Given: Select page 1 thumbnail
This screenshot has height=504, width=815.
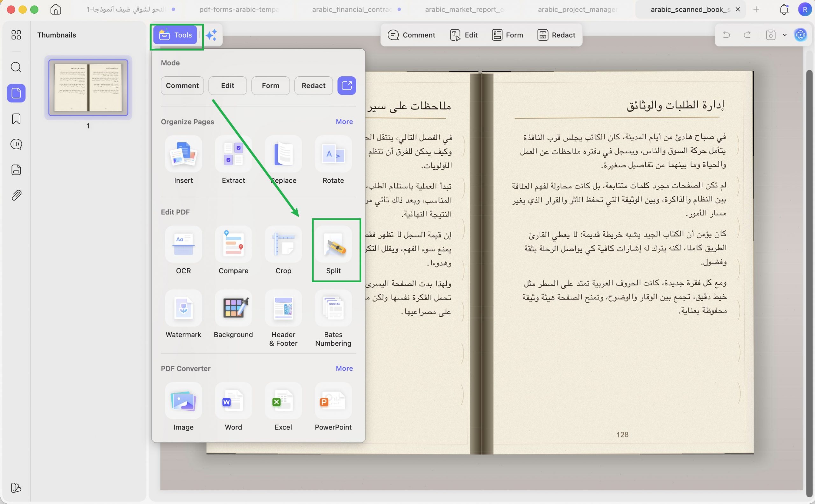Looking at the screenshot, I should [89, 88].
